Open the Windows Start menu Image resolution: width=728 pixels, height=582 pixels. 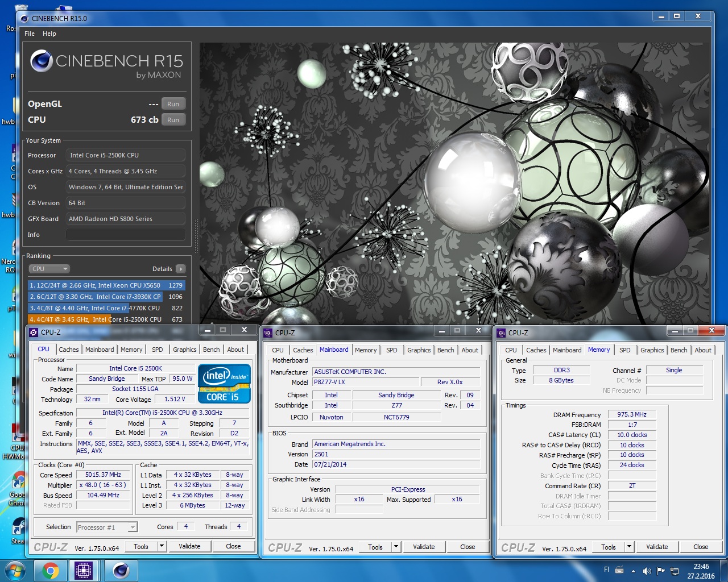tap(15, 571)
